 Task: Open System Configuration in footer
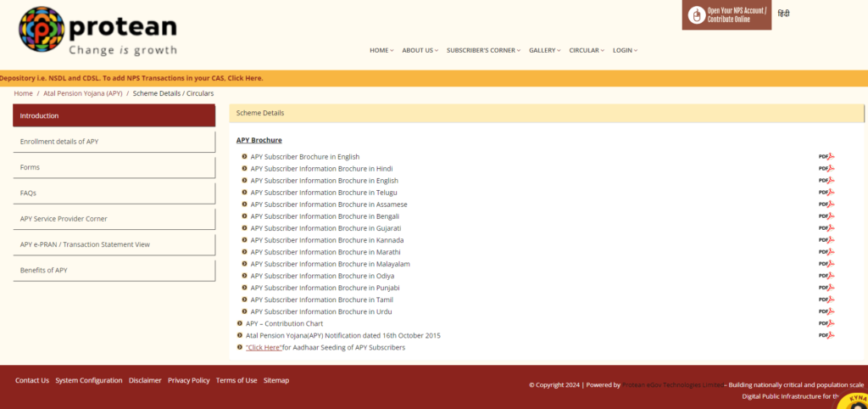pyautogui.click(x=88, y=380)
